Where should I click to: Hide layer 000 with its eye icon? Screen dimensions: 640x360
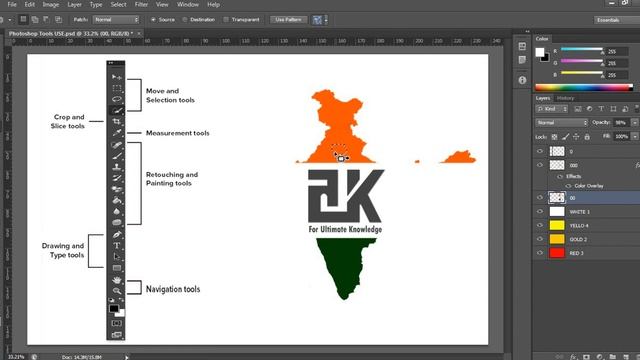(540, 165)
